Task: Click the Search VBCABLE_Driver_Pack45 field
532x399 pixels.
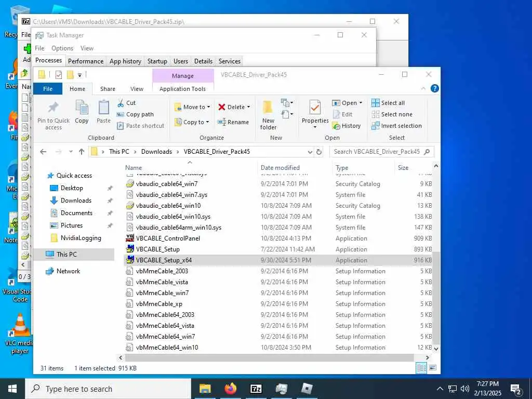Action: tap(381, 152)
